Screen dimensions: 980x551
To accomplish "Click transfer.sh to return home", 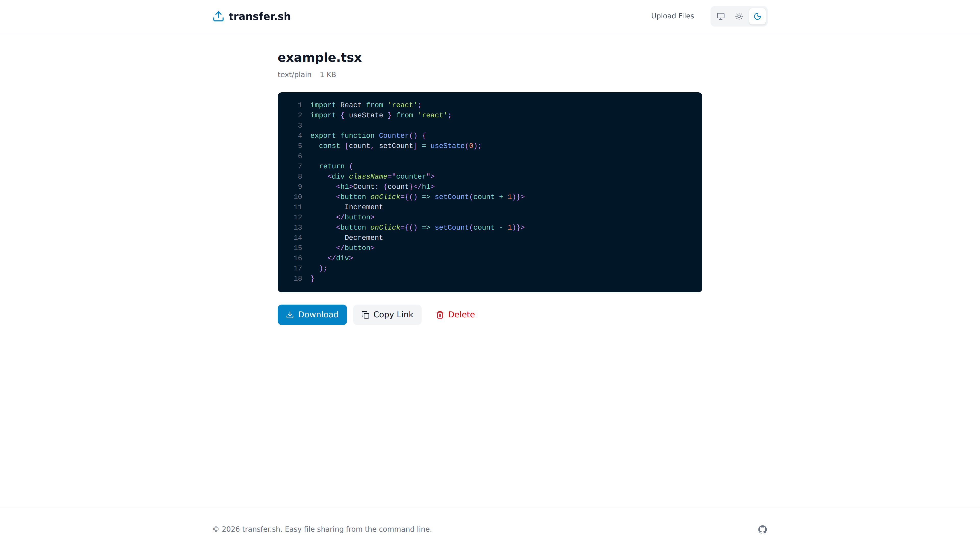I will tap(260, 16).
